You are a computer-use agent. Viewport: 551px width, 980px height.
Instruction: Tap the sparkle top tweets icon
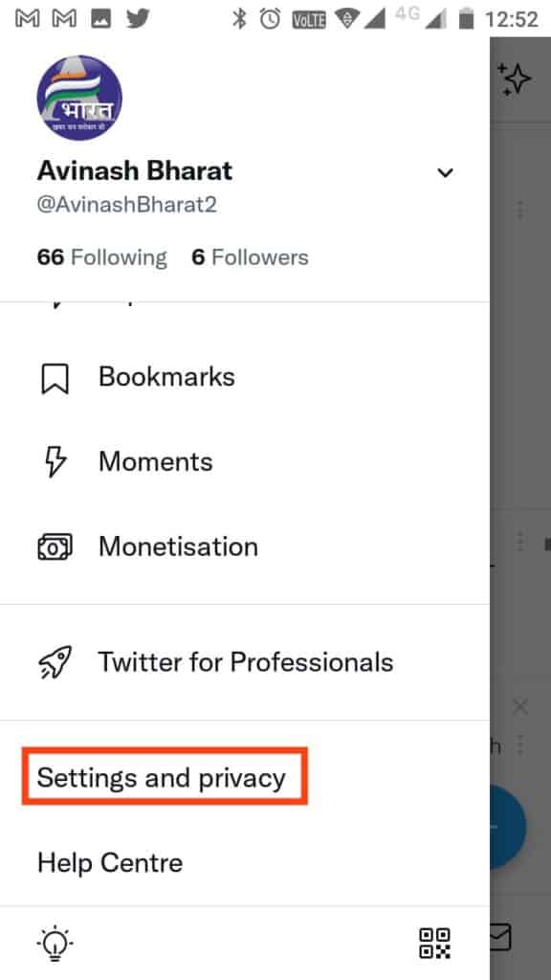[514, 79]
